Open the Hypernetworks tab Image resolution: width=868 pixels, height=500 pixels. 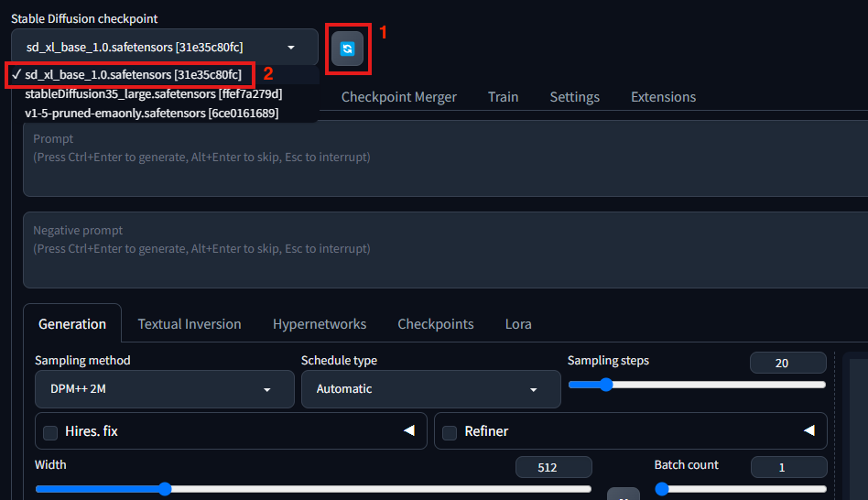tap(320, 324)
